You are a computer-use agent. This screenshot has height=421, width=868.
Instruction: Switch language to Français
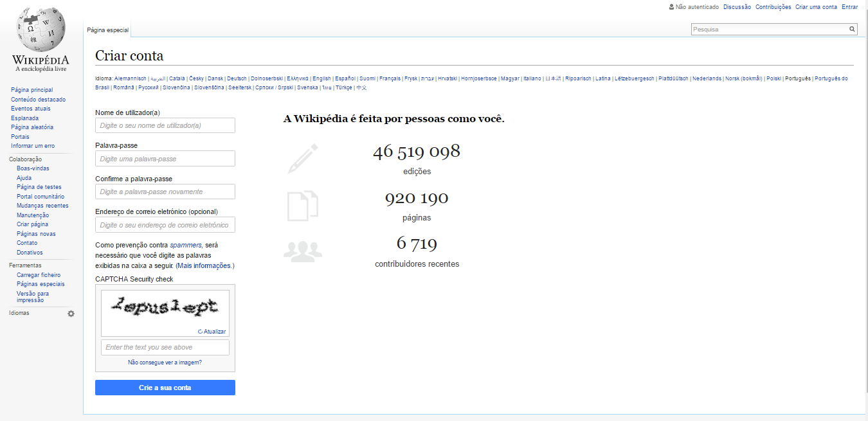coord(390,78)
